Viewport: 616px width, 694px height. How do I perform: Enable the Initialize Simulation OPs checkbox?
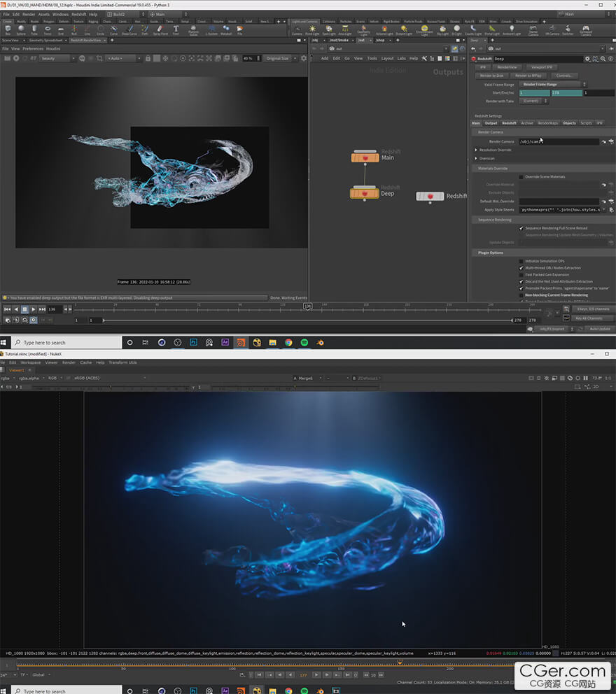[521, 262]
